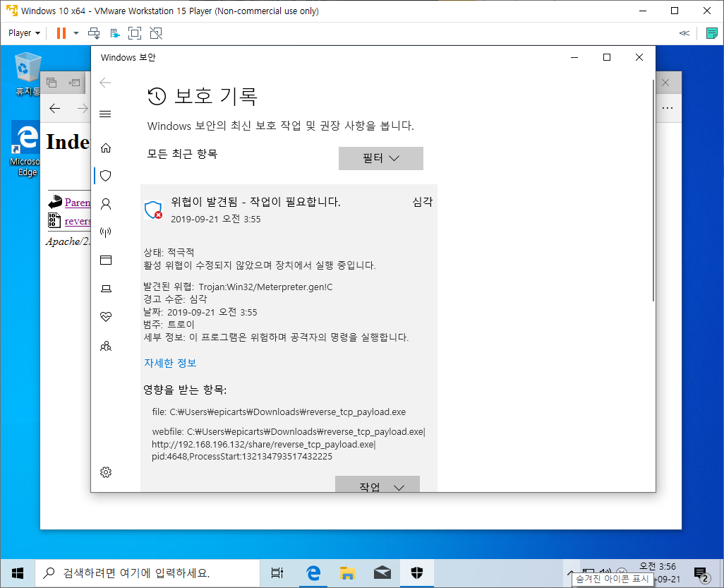Pause the virtual machine
724x588 pixels.
click(61, 33)
